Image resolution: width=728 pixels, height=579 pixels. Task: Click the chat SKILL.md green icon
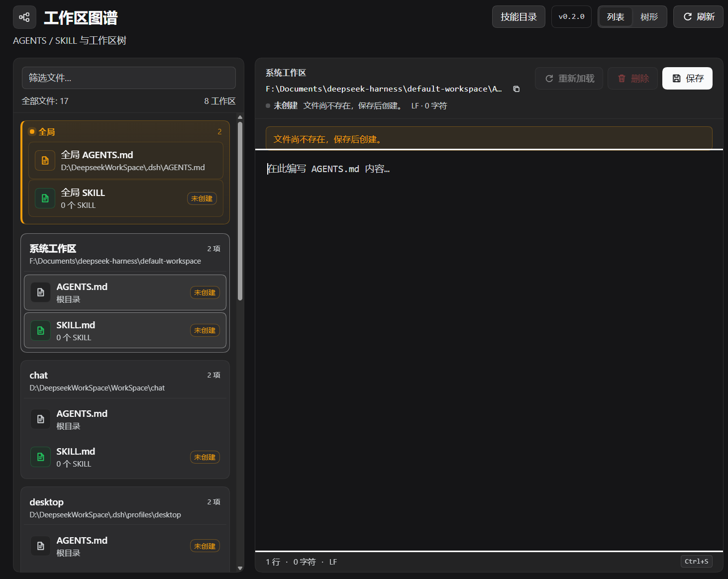[41, 457]
